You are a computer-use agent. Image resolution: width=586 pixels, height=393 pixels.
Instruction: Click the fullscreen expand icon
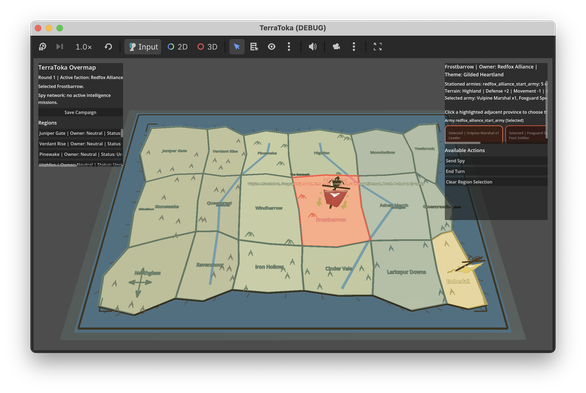click(x=377, y=47)
